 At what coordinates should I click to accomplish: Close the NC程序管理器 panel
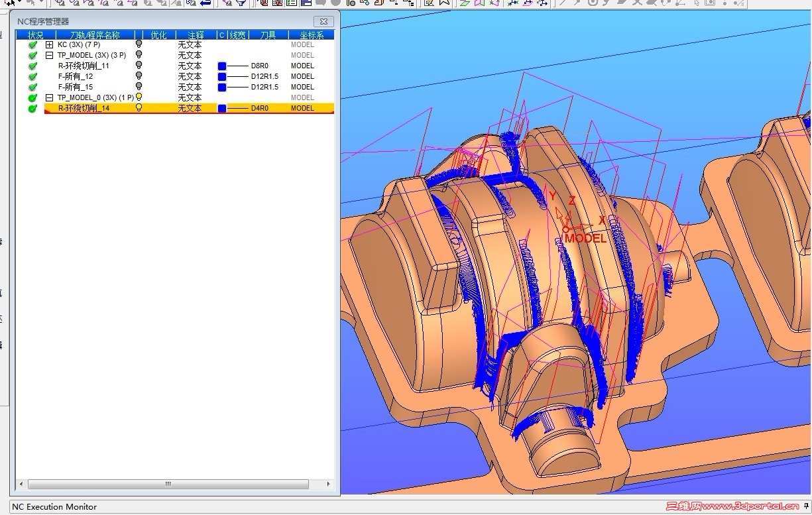click(x=322, y=21)
